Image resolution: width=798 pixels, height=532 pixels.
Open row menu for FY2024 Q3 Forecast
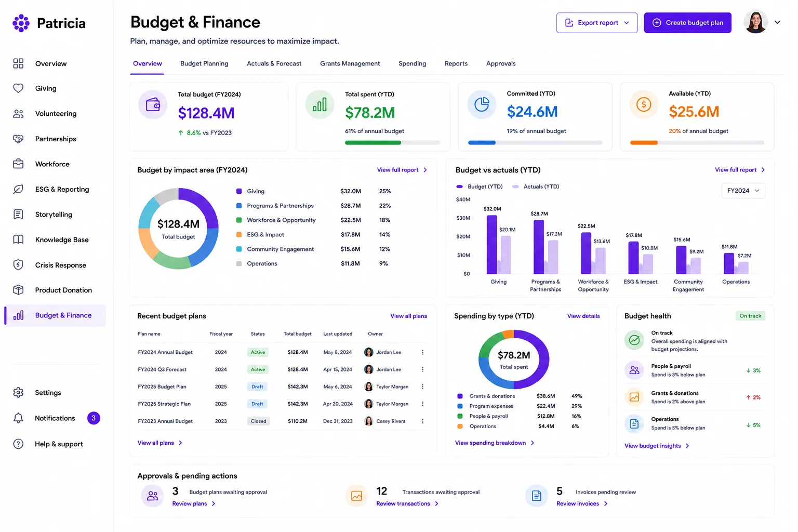click(x=423, y=369)
